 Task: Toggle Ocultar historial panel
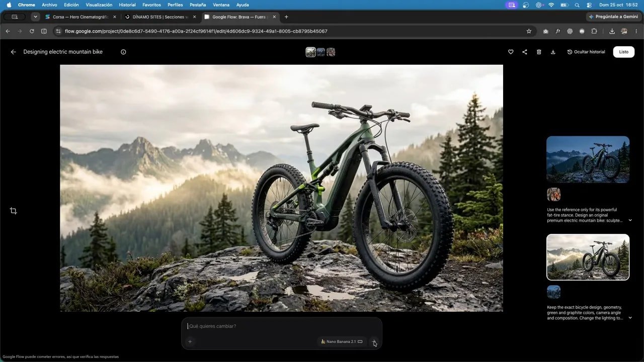(x=586, y=52)
